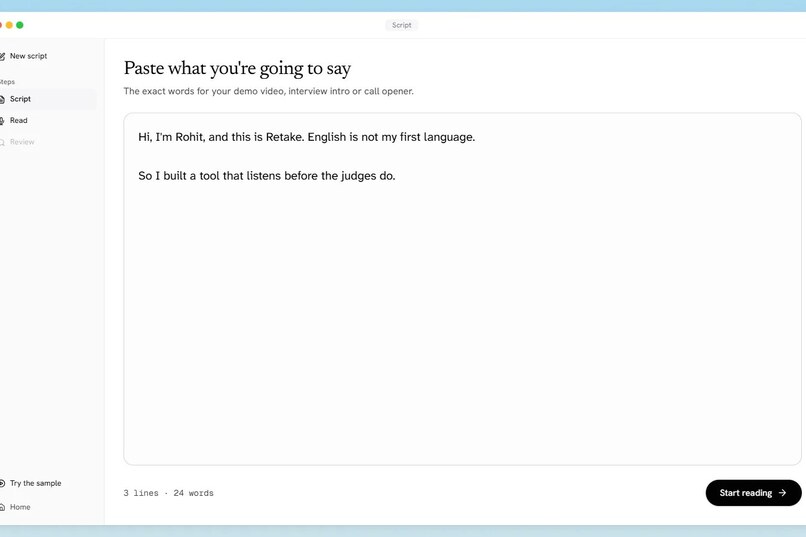Viewport: 806px width, 537px height.
Task: Go to Home in sidebar
Action: coord(20,507)
